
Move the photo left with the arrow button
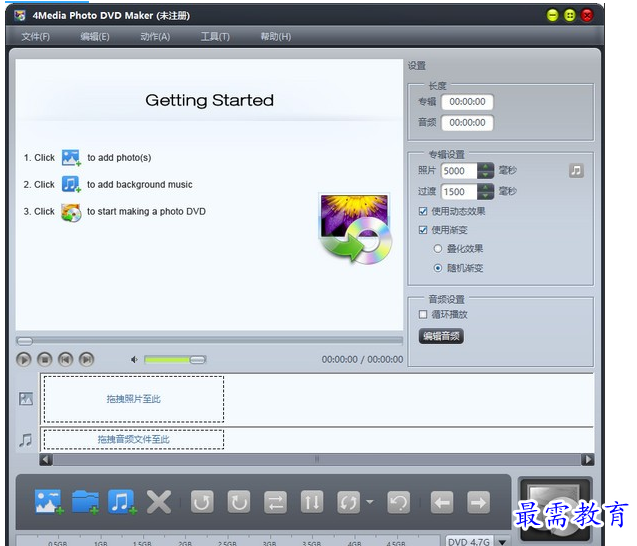442,503
